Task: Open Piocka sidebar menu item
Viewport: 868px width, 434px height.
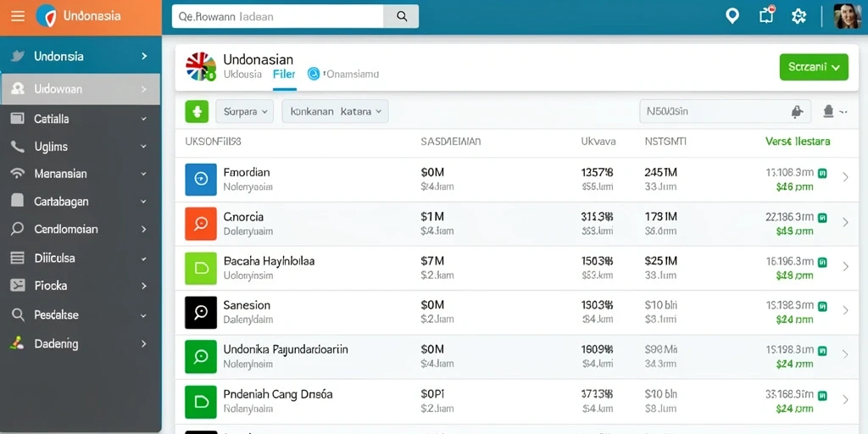Action: [x=81, y=286]
